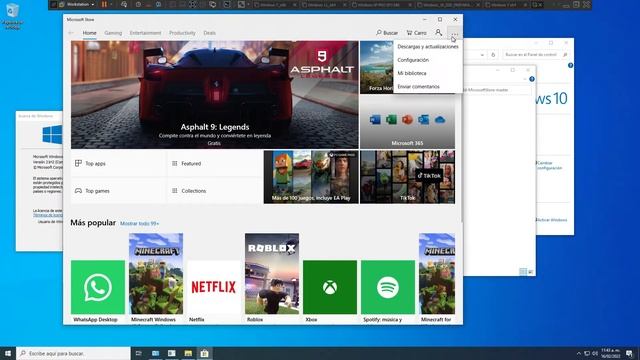The height and width of the screenshot is (360, 640).
Task: Open Task View on the taskbar
Action: [139, 353]
